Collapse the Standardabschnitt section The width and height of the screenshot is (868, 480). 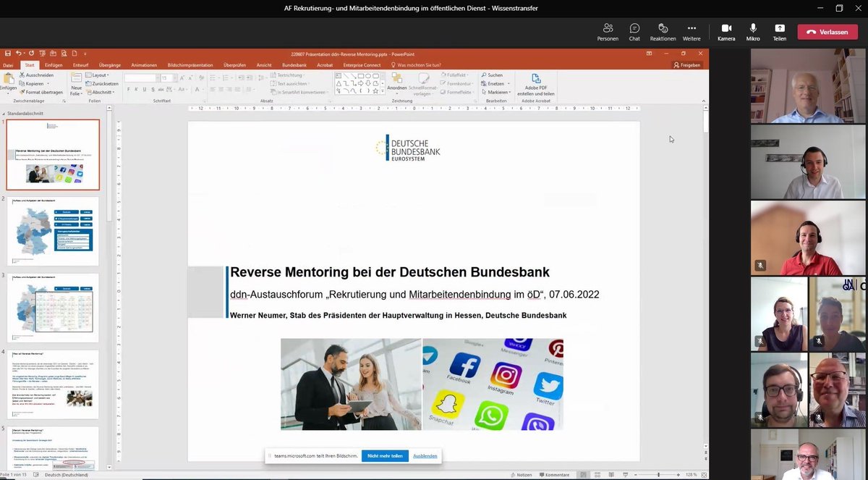[3, 114]
